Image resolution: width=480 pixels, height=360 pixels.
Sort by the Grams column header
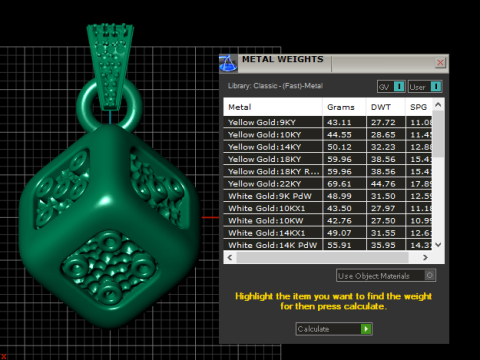click(x=344, y=107)
